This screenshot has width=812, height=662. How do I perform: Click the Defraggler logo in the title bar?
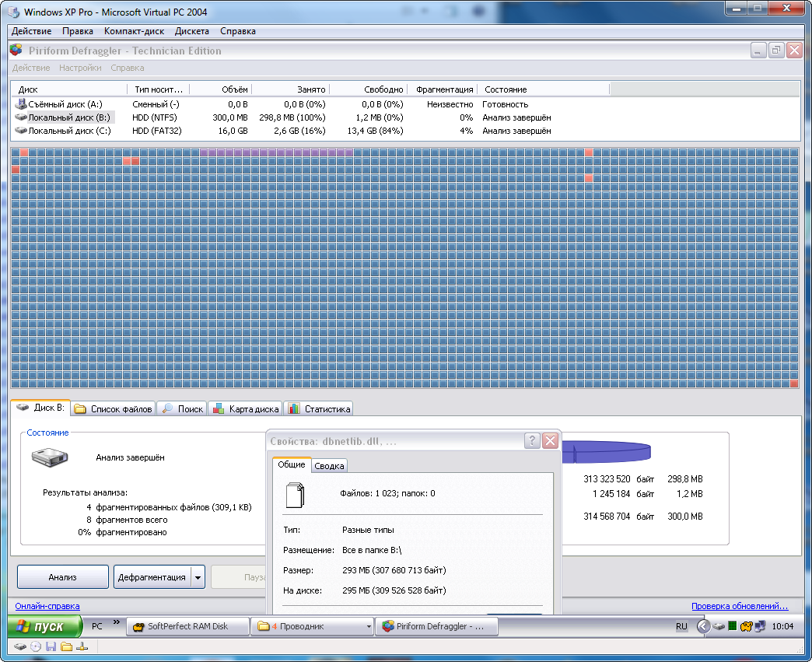click(x=16, y=51)
